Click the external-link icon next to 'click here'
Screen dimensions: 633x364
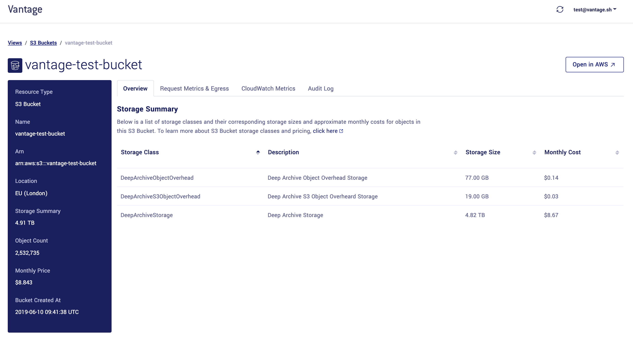point(341,131)
